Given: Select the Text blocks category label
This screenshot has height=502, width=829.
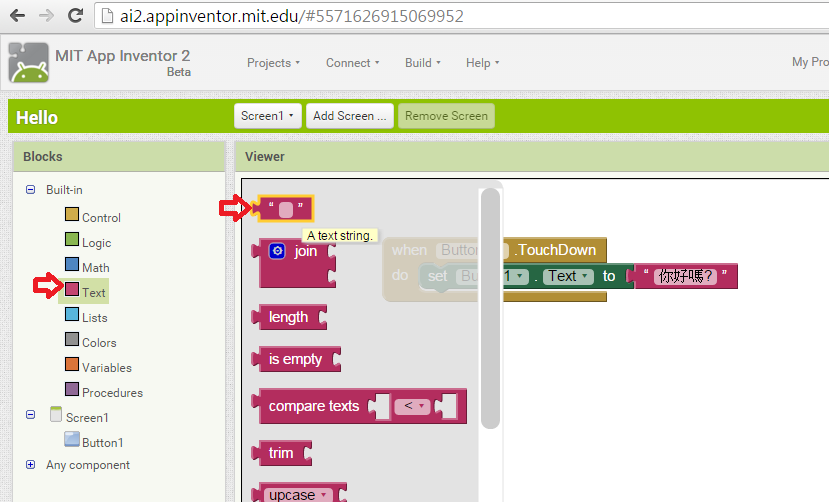Looking at the screenshot, I should coord(94,293).
